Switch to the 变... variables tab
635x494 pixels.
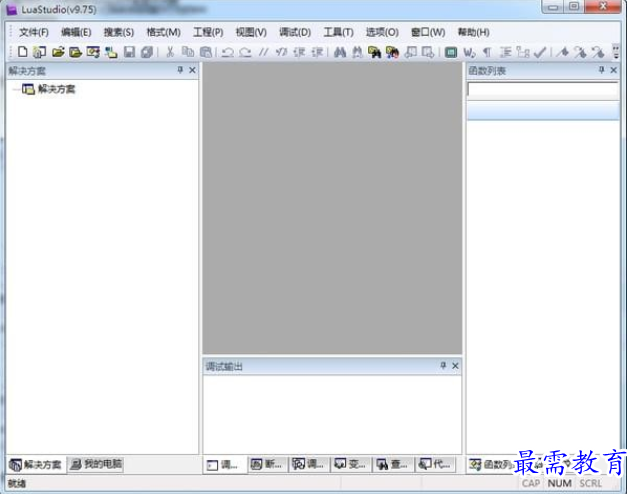coord(351,464)
